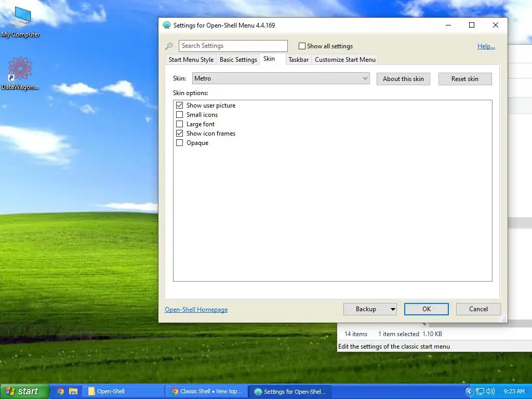Open the Help link
Image resolution: width=532 pixels, height=399 pixels.
486,46
